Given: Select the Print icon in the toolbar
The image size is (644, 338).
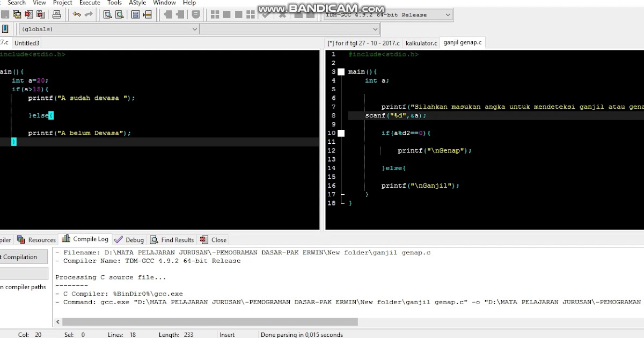Looking at the screenshot, I should (56, 14).
